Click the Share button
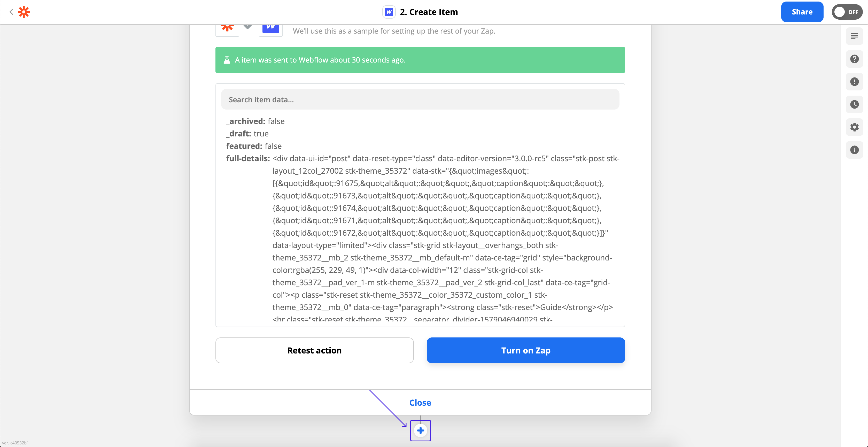 click(802, 12)
